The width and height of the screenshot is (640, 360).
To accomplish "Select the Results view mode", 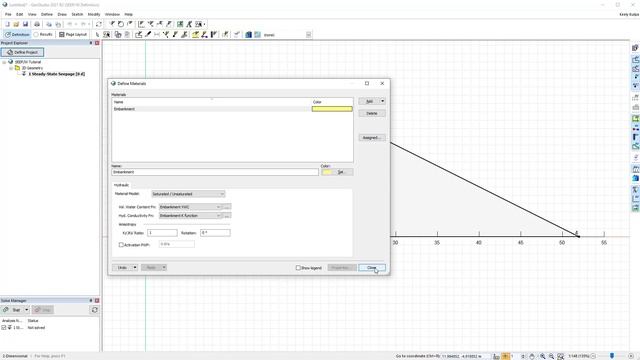I will [43, 35].
